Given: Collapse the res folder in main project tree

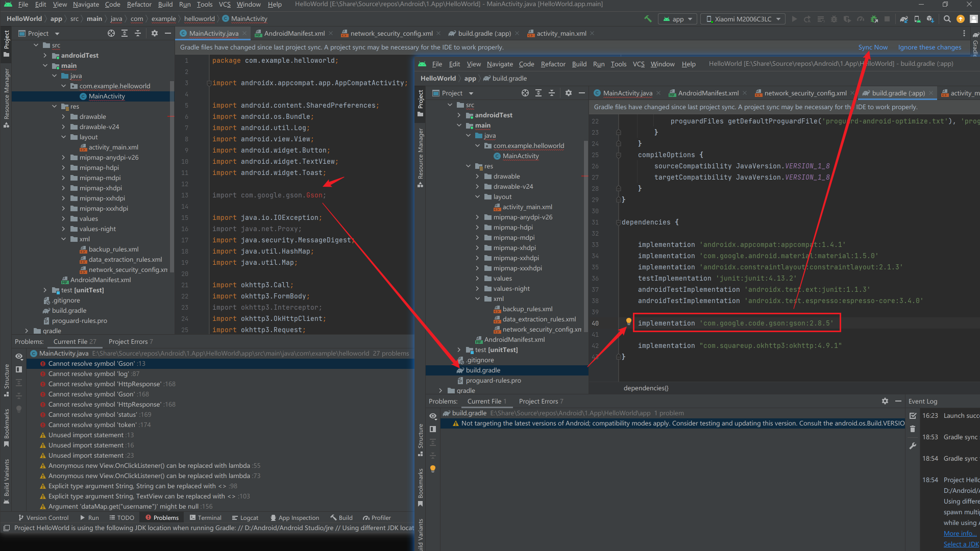Looking at the screenshot, I should (54, 106).
